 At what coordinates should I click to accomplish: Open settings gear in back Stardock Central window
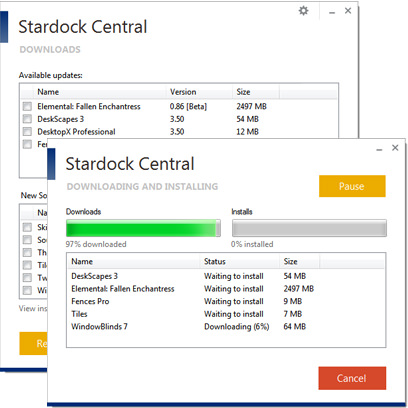click(x=303, y=11)
